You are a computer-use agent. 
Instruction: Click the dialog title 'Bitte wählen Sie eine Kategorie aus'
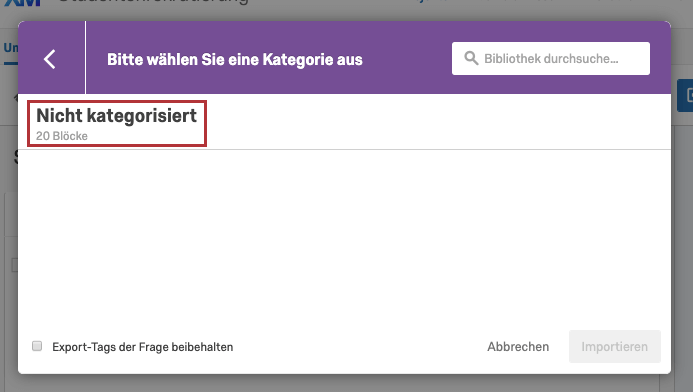tap(235, 59)
